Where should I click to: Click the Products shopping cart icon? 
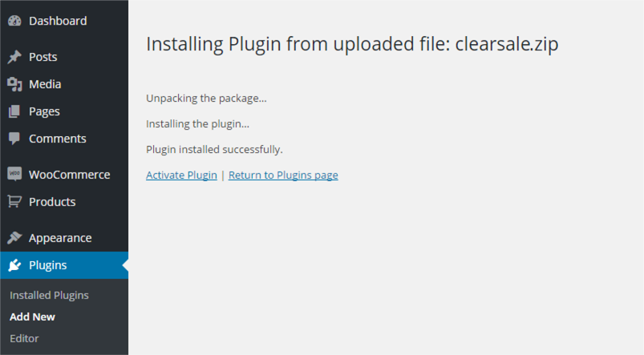point(14,201)
